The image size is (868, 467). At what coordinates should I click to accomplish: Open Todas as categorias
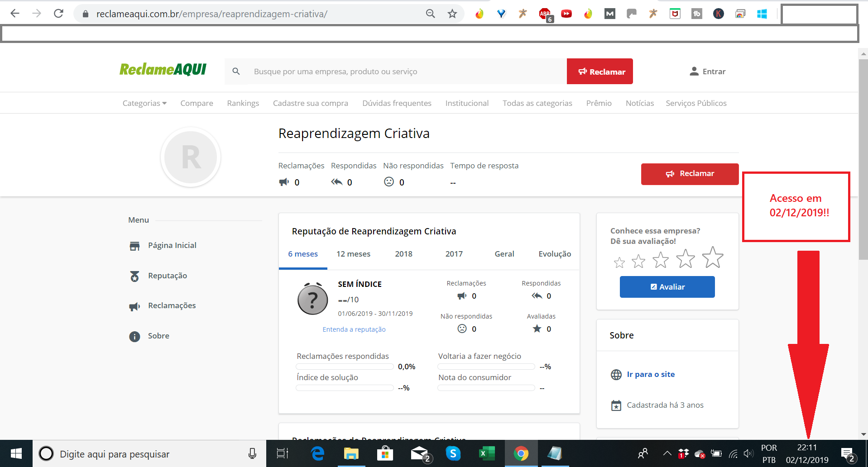pyautogui.click(x=537, y=103)
